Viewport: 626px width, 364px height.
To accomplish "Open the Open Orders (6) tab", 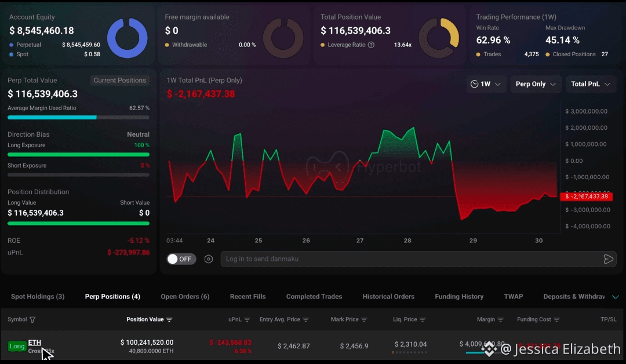I will (x=185, y=297).
